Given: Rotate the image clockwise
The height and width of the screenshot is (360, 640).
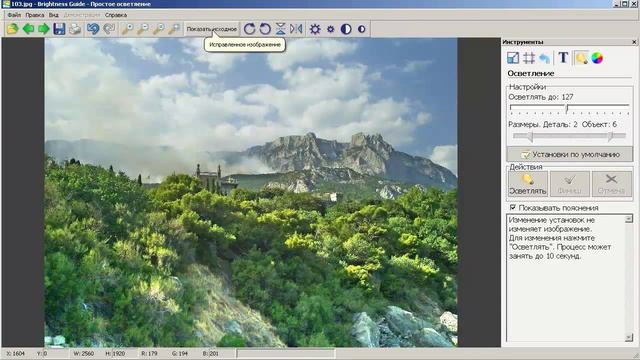Looking at the screenshot, I should click(249, 29).
